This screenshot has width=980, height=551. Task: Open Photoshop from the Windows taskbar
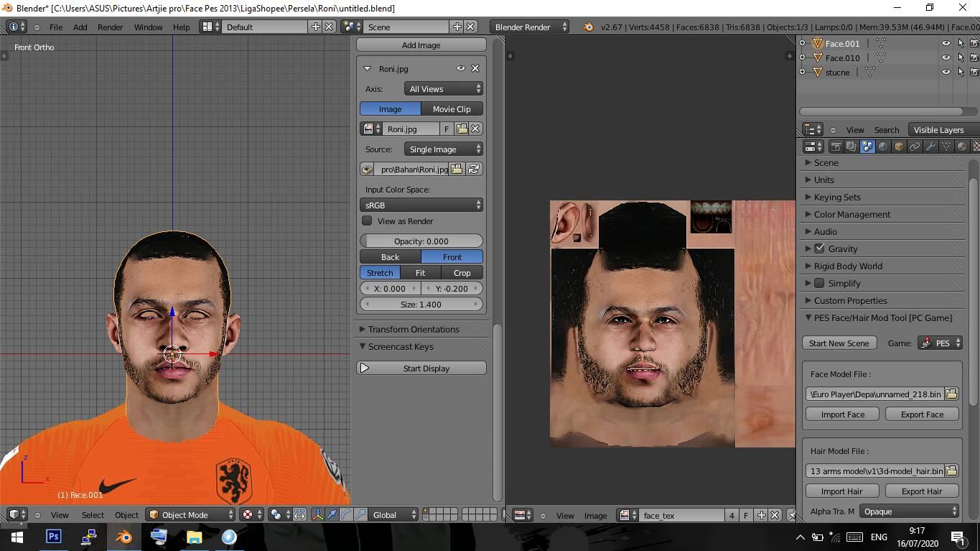point(53,537)
